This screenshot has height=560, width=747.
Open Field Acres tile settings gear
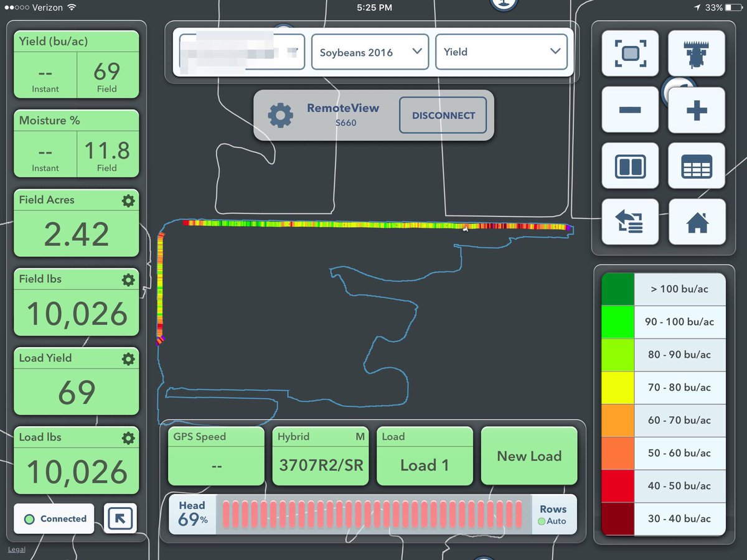click(x=128, y=200)
